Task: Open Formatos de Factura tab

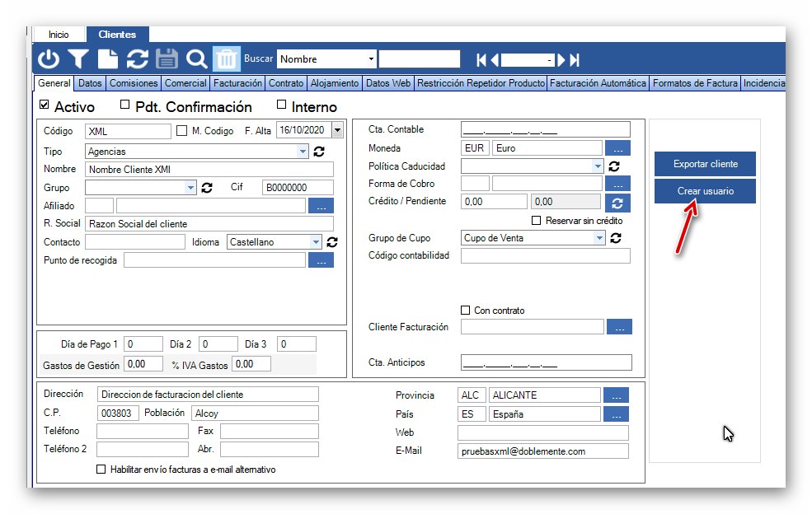Action: click(x=695, y=83)
